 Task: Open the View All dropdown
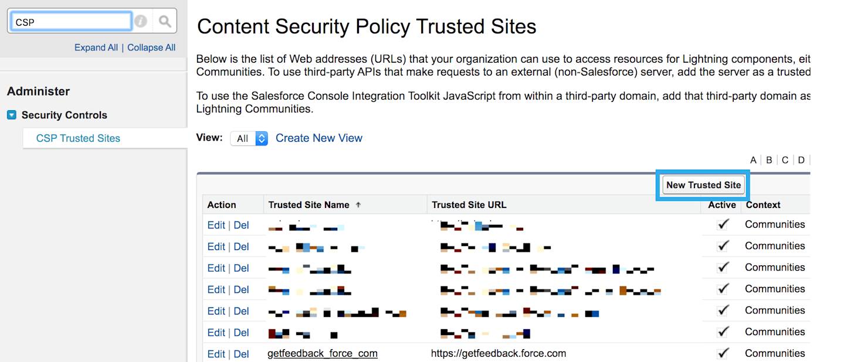point(249,138)
